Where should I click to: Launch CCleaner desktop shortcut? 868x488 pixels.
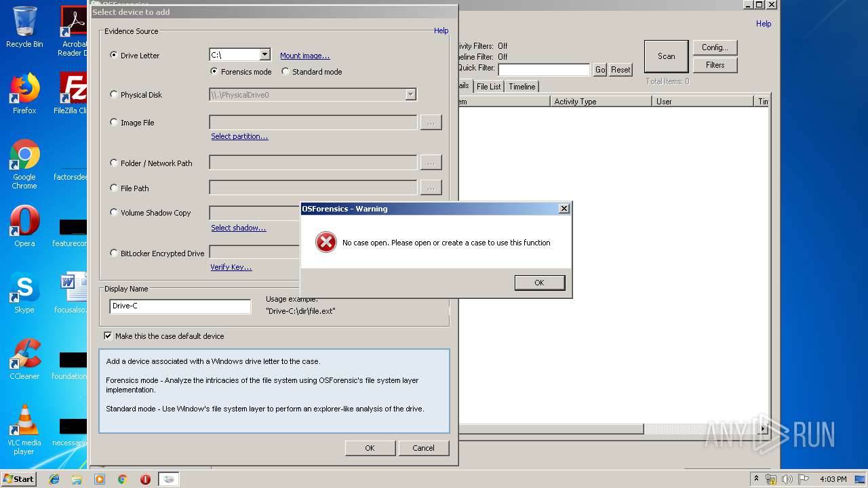pyautogui.click(x=24, y=359)
